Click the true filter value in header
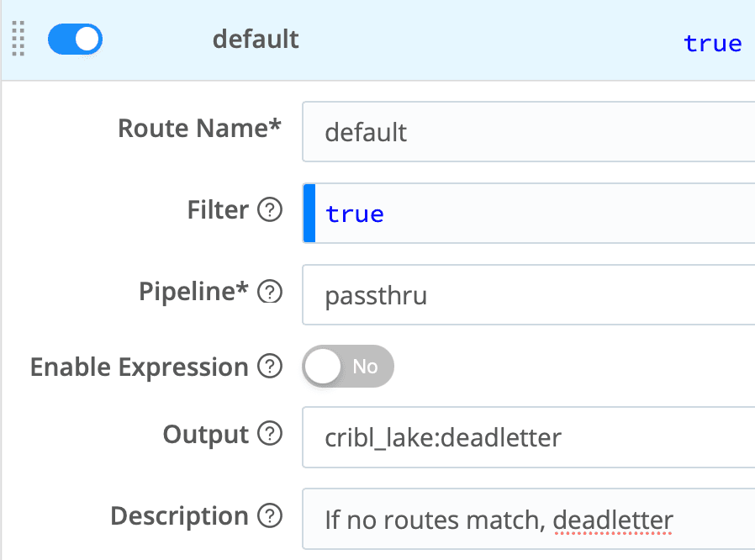Screen dimensions: 755x560 [712, 43]
